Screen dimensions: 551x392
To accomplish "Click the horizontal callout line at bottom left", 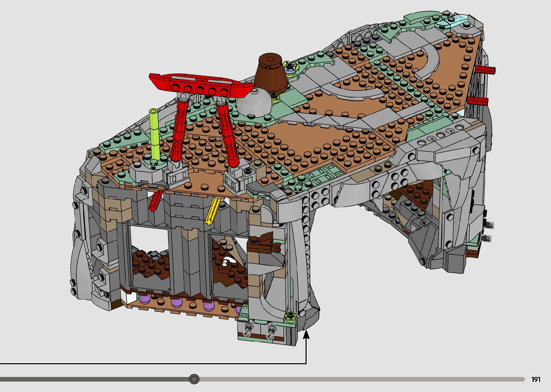I will click(x=144, y=364).
